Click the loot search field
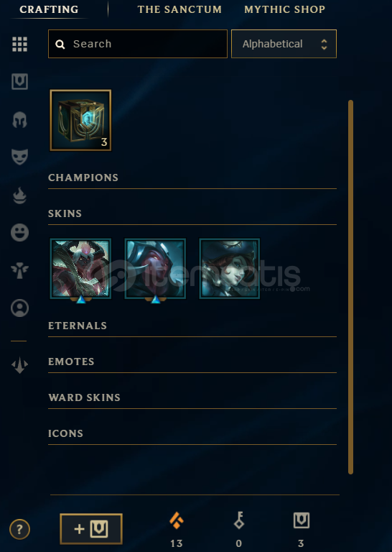 pyautogui.click(x=138, y=44)
